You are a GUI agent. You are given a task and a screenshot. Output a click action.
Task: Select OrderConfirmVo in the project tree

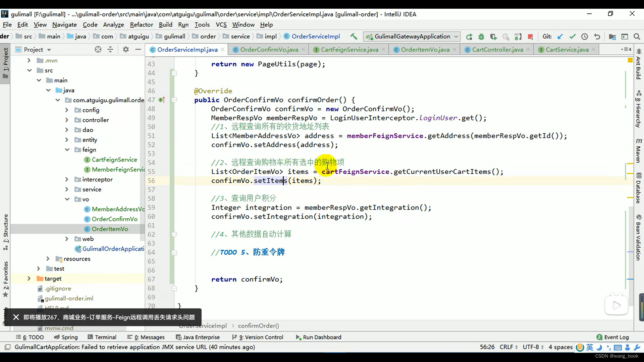(x=114, y=219)
